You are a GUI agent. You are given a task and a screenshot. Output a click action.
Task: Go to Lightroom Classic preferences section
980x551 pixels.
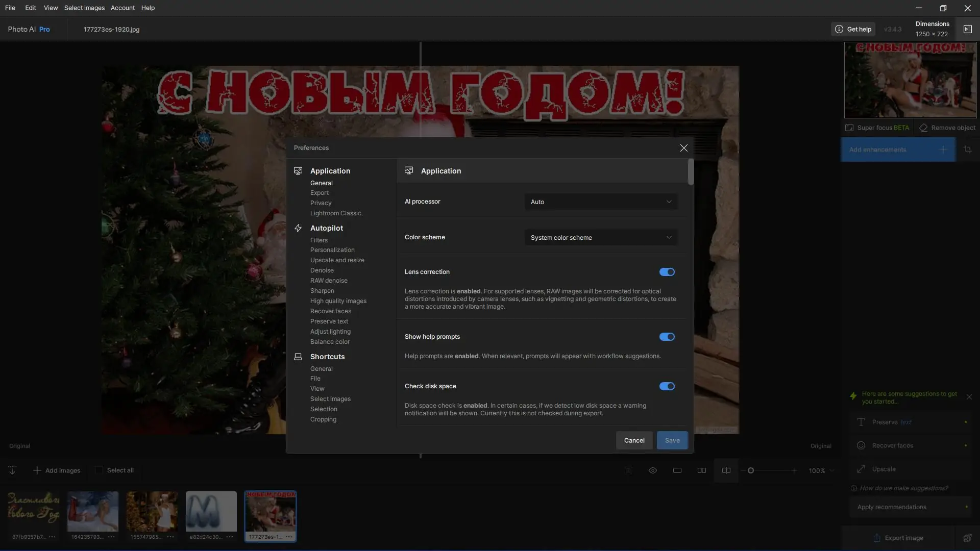coord(335,213)
